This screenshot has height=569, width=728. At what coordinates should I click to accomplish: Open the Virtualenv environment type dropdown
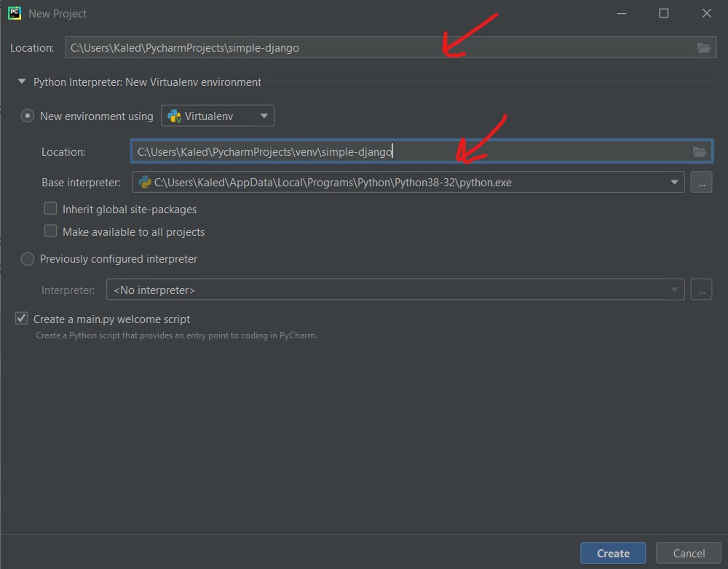click(217, 116)
